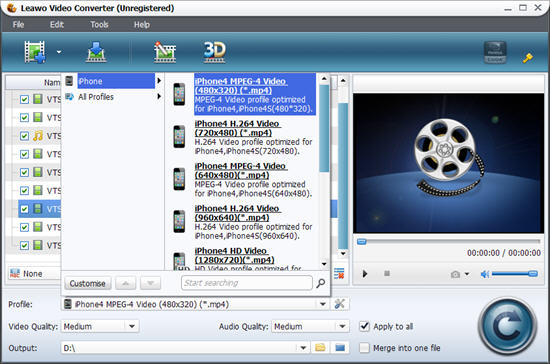Expand the All Profiles submenu arrow
Viewport: 550px width, 364px height.
pos(159,96)
